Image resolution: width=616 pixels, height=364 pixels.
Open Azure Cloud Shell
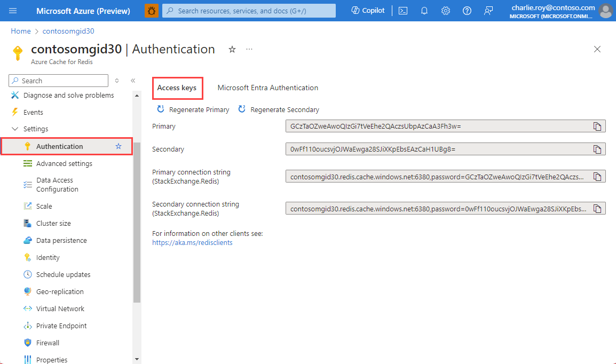pyautogui.click(x=403, y=11)
